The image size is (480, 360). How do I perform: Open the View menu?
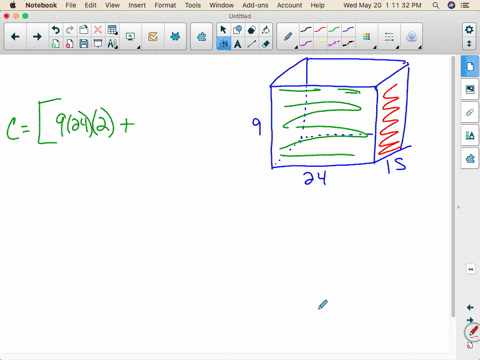[112, 5]
